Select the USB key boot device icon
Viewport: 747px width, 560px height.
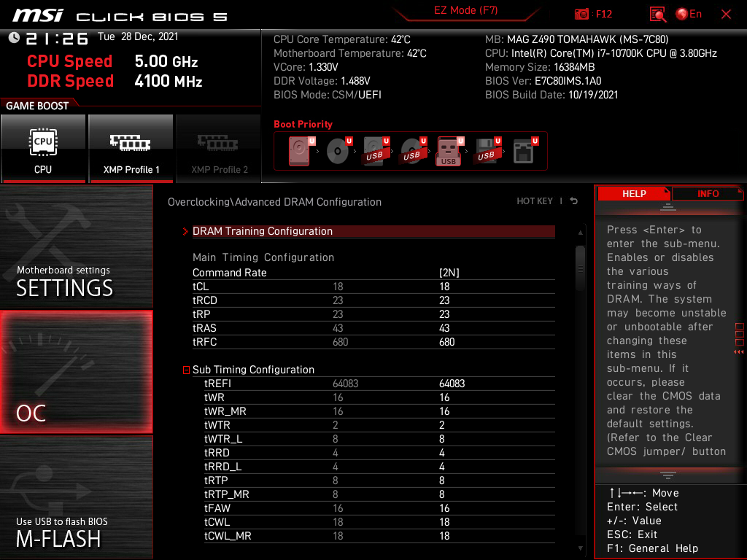(449, 151)
